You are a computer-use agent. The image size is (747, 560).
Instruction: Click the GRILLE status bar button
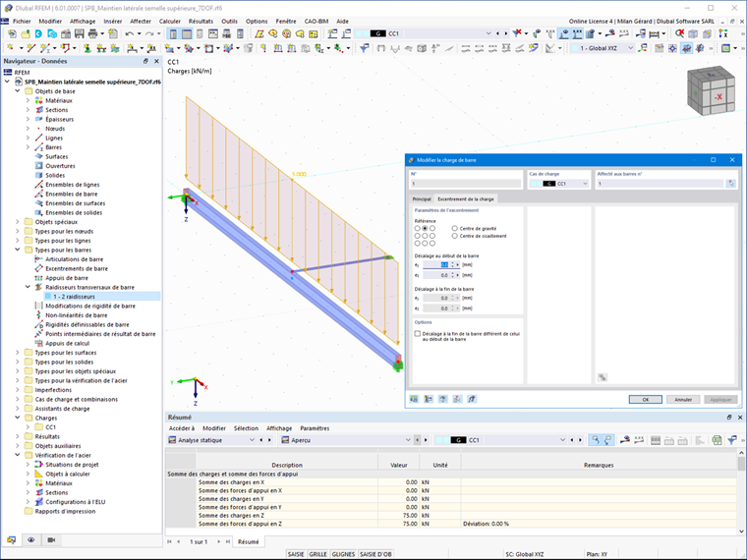317,554
